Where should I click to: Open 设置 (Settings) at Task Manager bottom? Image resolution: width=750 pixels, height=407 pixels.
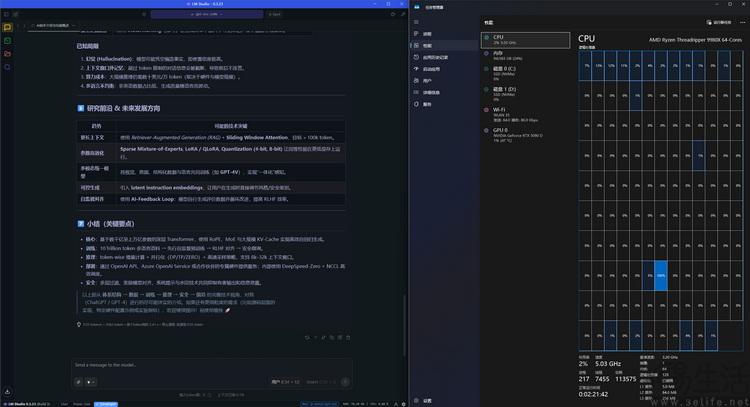pyautogui.click(x=444, y=401)
